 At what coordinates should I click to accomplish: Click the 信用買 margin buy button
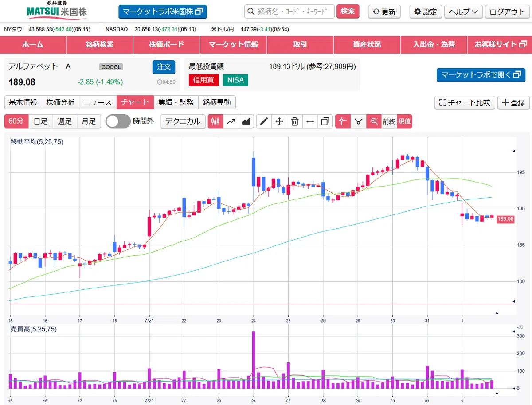coord(203,80)
